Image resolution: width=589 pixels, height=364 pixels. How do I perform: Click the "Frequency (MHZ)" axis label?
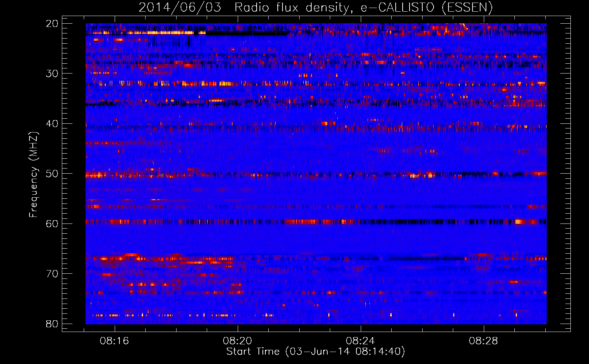click(33, 175)
